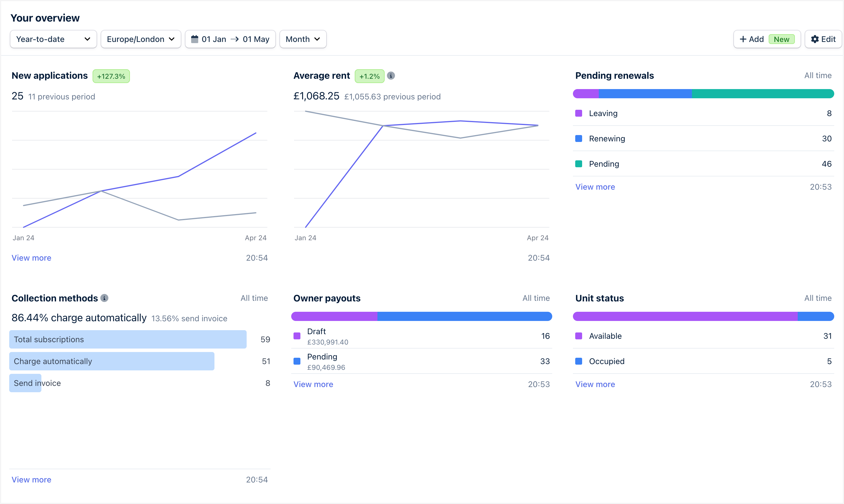Click View more under Owner payouts
Screen dimensions: 844x504
click(313, 384)
